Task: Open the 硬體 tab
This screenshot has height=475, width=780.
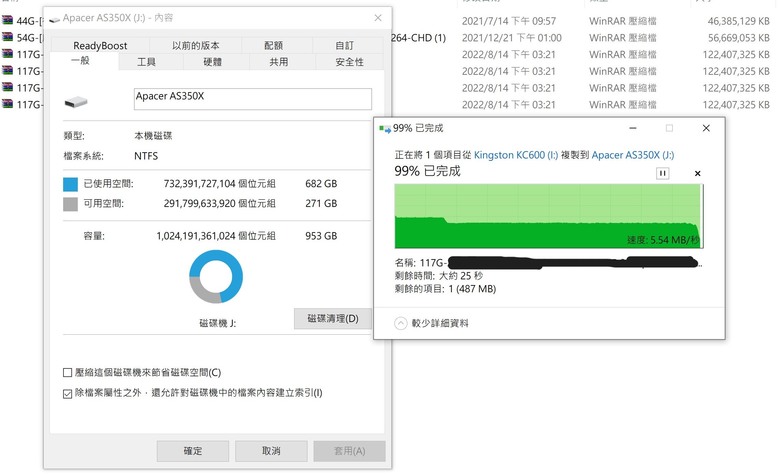Action: [212, 62]
